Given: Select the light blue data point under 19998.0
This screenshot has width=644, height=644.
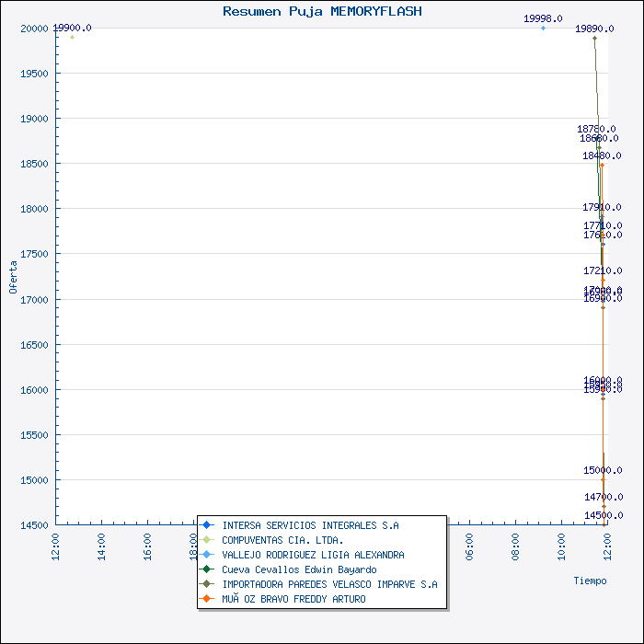Looking at the screenshot, I should click(543, 29).
